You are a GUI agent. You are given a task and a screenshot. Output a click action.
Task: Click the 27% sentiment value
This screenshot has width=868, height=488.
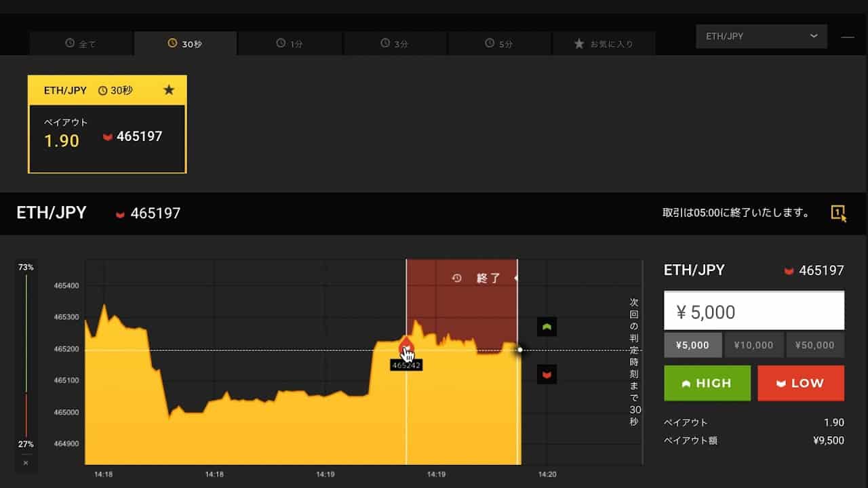[x=26, y=444]
